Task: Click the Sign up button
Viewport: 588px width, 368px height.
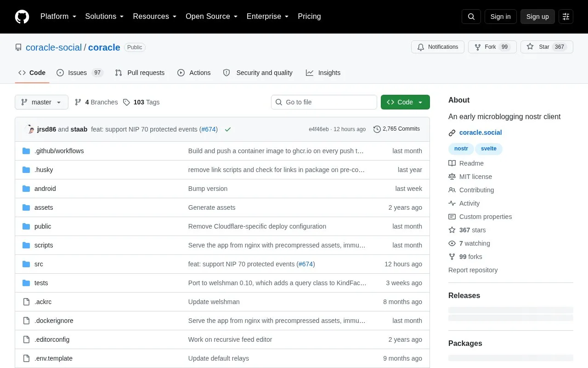Action: pos(537,17)
